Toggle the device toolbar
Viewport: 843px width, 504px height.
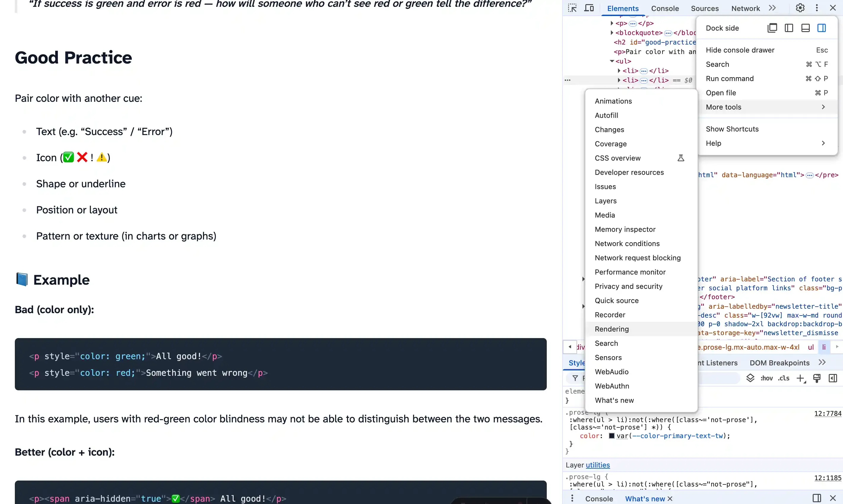coord(589,8)
